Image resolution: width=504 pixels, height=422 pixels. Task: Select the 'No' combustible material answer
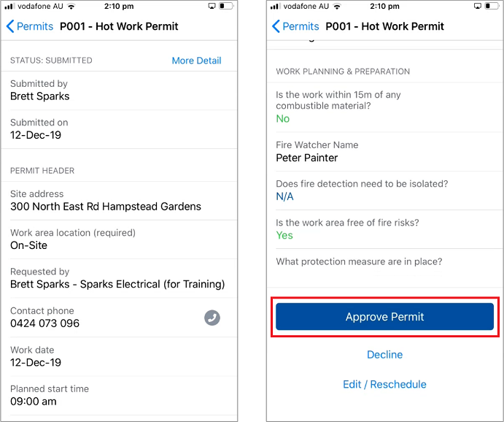pos(283,119)
